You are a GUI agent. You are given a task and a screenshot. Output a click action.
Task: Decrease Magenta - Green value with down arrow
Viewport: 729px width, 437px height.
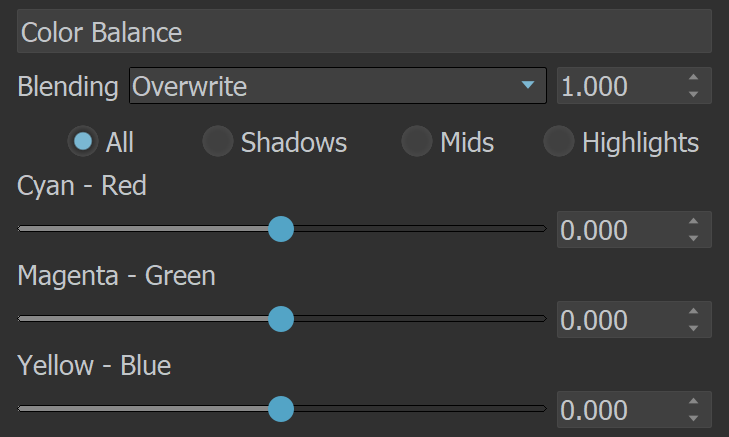coord(693,328)
